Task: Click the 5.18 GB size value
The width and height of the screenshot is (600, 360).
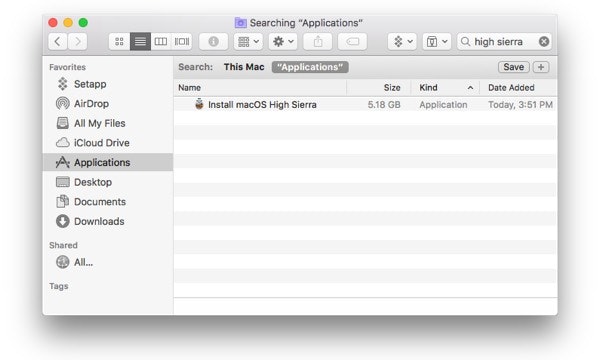Action: pos(384,105)
